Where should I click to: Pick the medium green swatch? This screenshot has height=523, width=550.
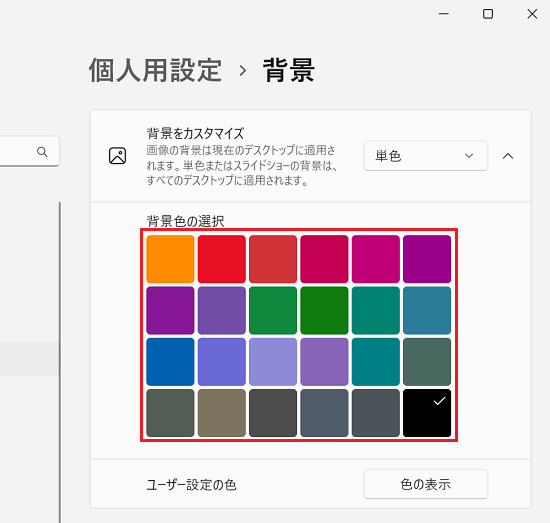(x=273, y=310)
